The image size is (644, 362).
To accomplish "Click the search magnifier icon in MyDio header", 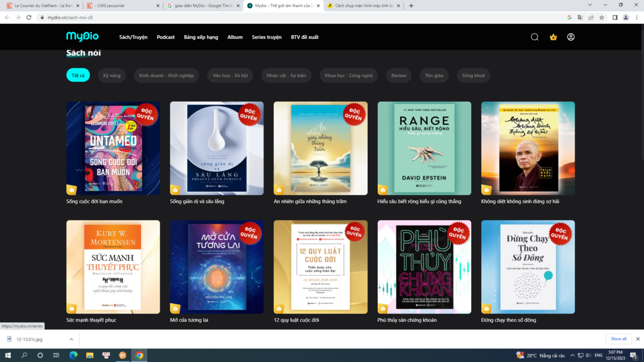I will coord(535,37).
